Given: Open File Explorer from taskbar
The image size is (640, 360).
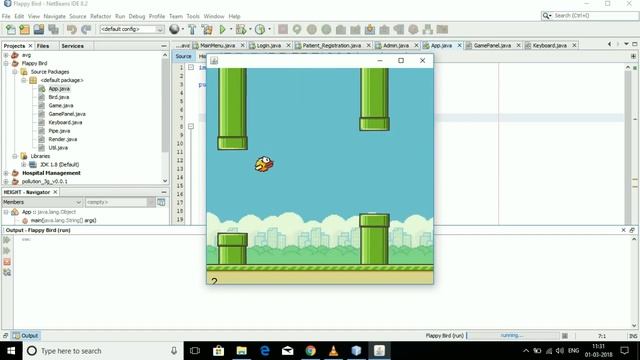Looking at the screenshot, I should pyautogui.click(x=242, y=351).
